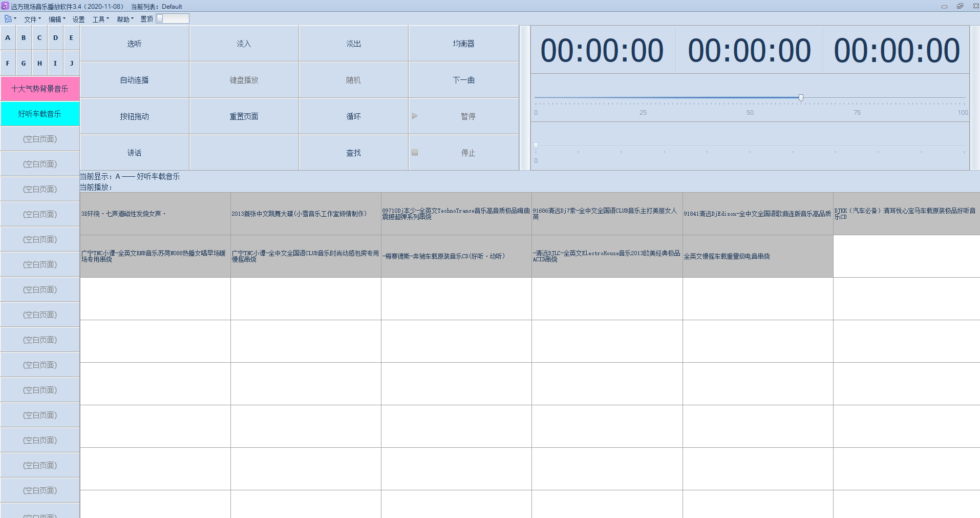Play track 91686清远Dj7索 全中文全国语CLUB

click(x=607, y=214)
